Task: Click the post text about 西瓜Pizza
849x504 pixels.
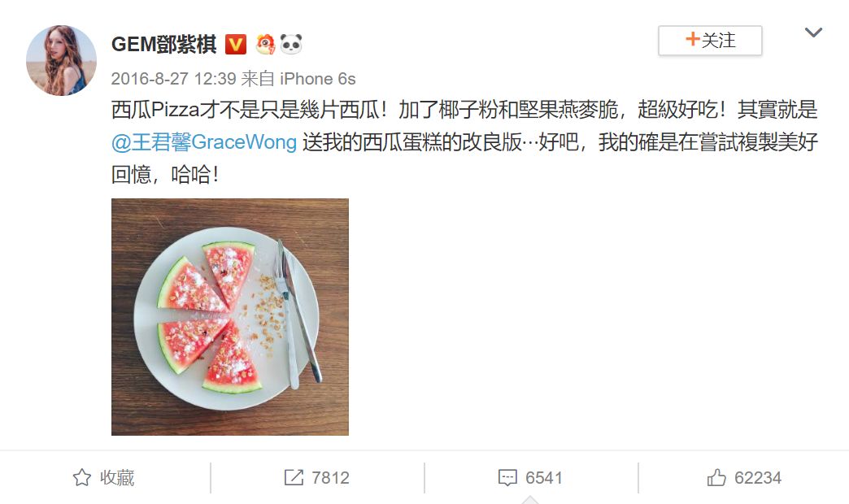Action: (x=464, y=141)
